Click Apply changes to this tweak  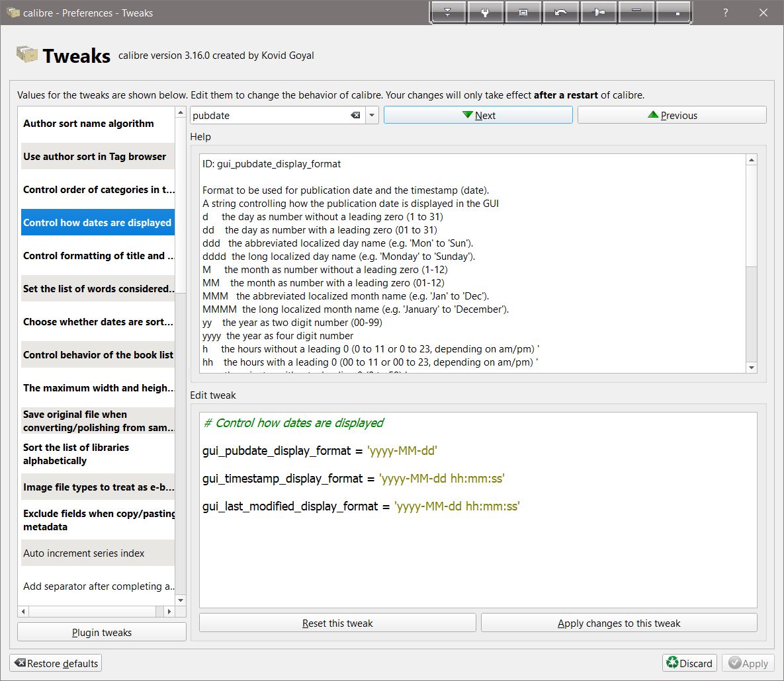tap(619, 623)
